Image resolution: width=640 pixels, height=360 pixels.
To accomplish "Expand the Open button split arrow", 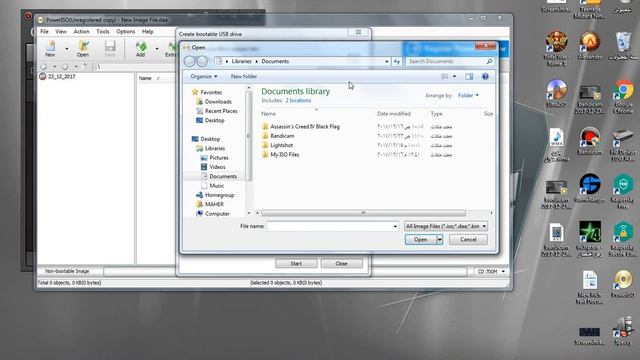I will coord(440,240).
